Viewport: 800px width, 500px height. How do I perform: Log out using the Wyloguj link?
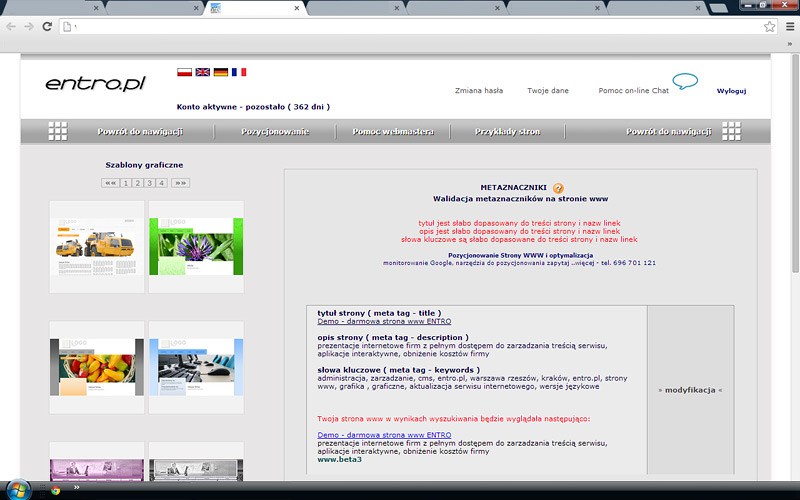[x=731, y=91]
